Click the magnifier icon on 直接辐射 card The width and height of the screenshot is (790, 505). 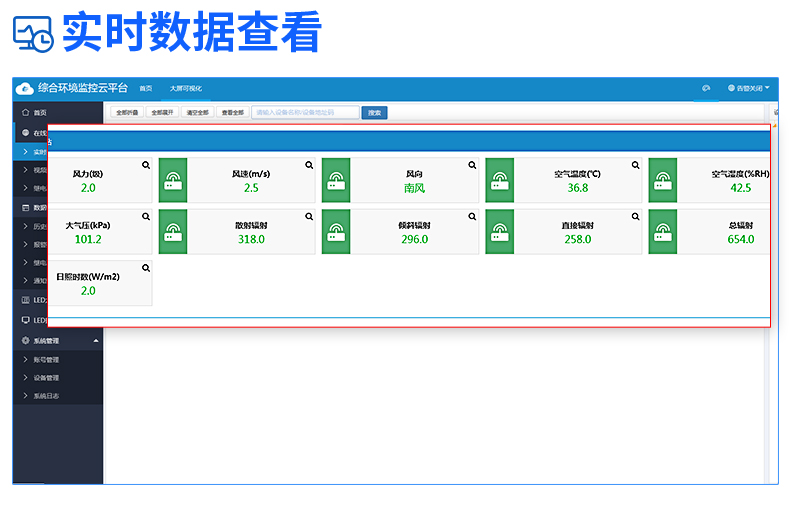(x=635, y=216)
